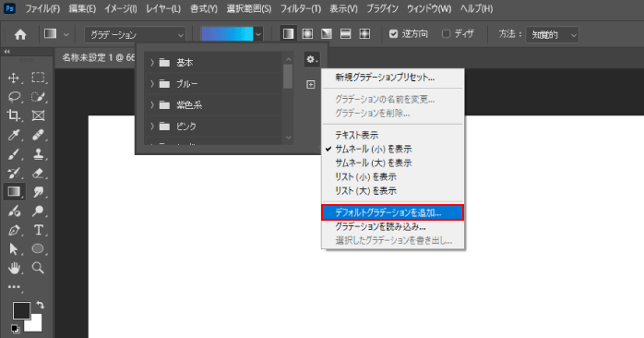
Task: Select the Eyedropper tool
Action: [14, 135]
